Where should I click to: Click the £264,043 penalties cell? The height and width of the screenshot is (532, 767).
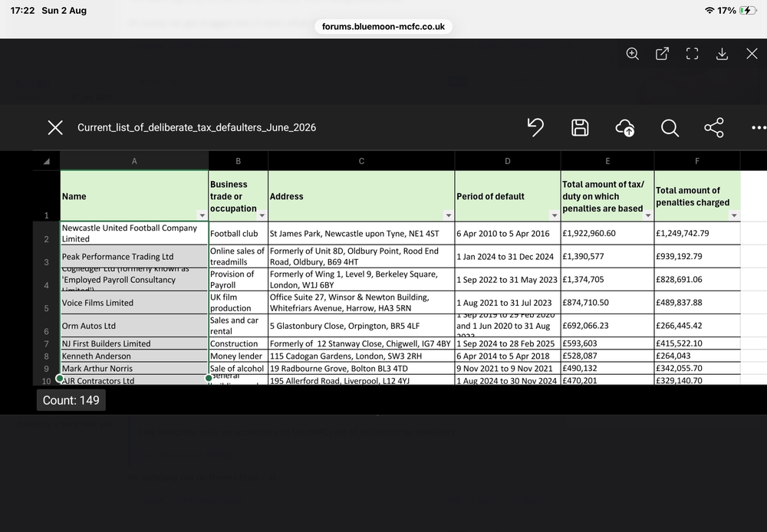(x=697, y=356)
